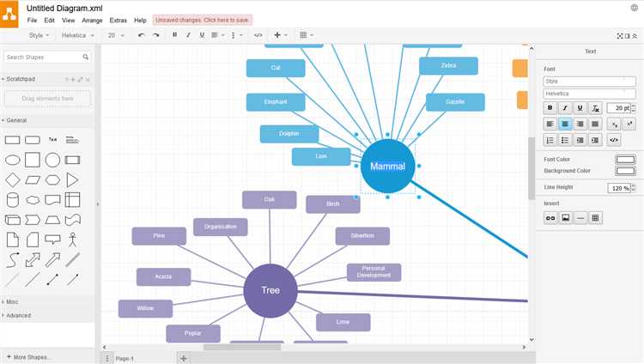Image resolution: width=644 pixels, height=364 pixels.
Task: Toggle center alignment in Text panel
Action: (565, 124)
